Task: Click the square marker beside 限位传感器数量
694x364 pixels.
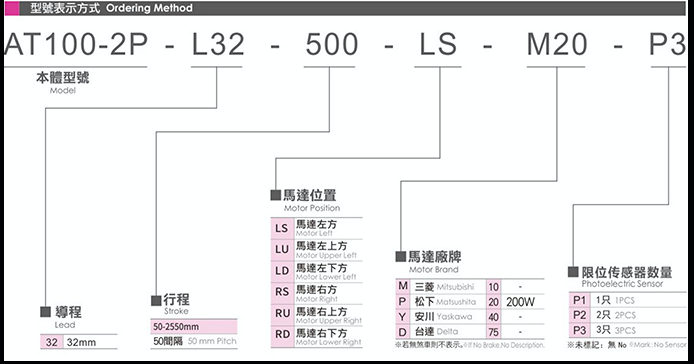Action: click(573, 271)
